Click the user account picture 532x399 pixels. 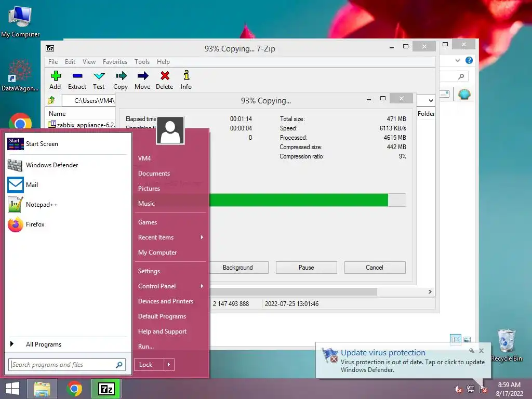coord(170,130)
